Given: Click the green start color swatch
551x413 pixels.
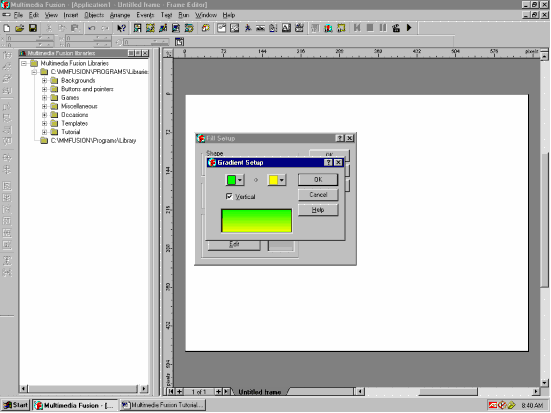Looking at the screenshot, I should (x=231, y=180).
